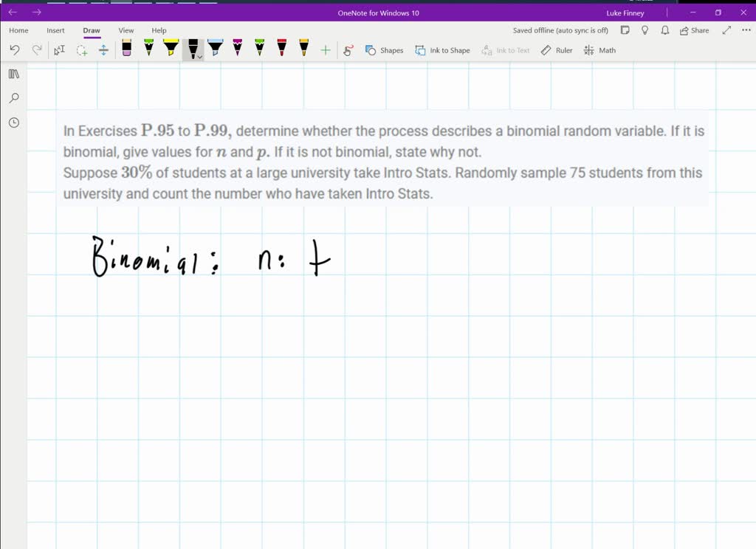Enable Ink to Shape conversion
The image size is (756, 549).
point(443,50)
